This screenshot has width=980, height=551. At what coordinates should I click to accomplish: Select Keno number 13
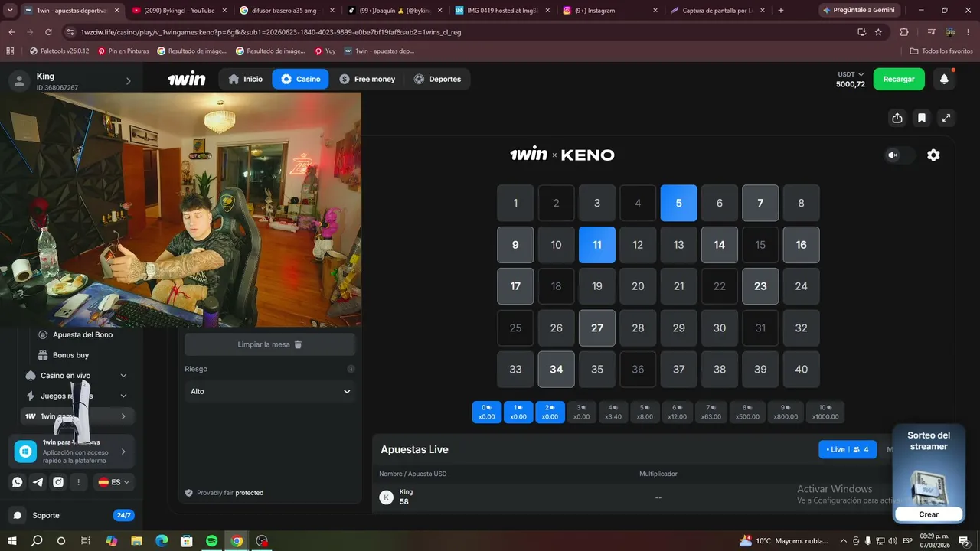(678, 245)
